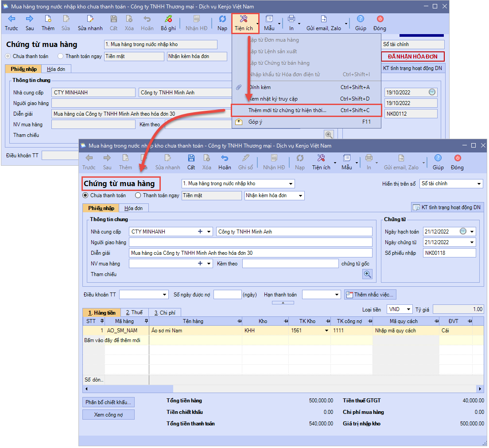Click the Cất save icon in front window
This screenshot has width=489, height=448.
(191, 159)
